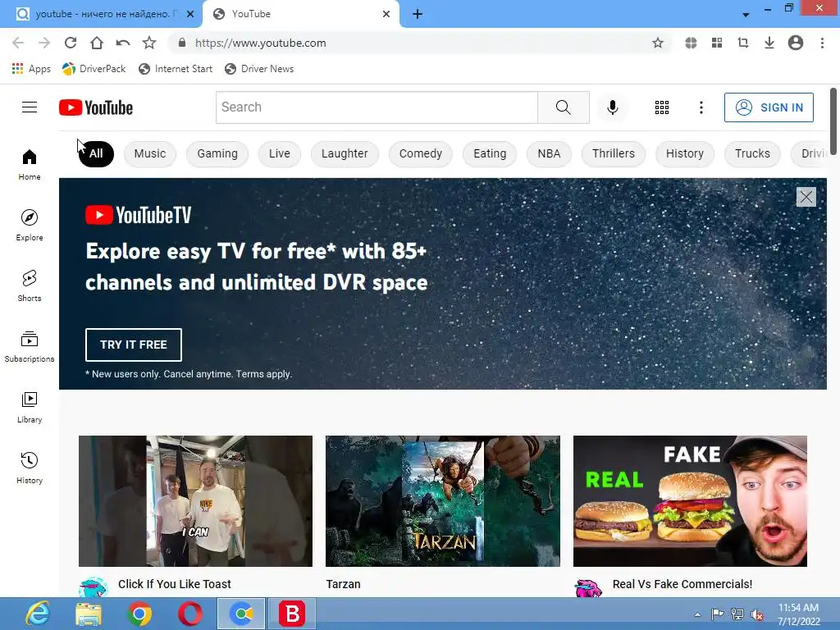Click the crop screenshot icon in toolbar
840x630 pixels.
pos(743,43)
